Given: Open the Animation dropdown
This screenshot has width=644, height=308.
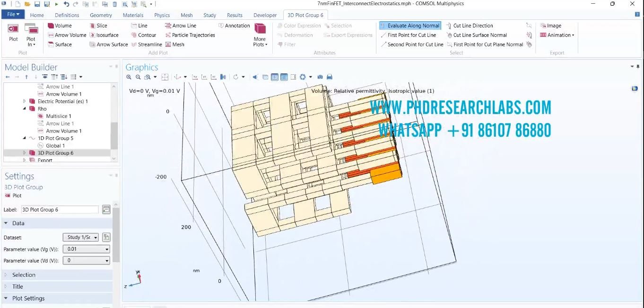Looking at the screenshot, I should click(x=557, y=35).
